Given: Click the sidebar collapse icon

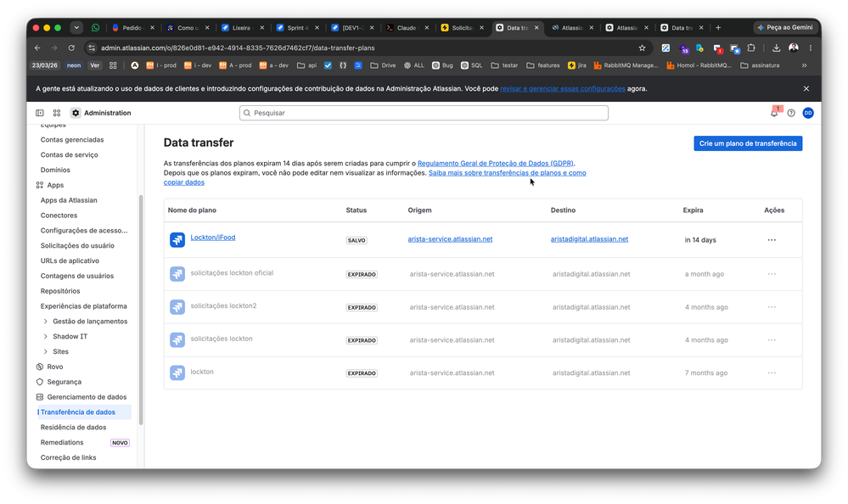Looking at the screenshot, I should coord(40,113).
